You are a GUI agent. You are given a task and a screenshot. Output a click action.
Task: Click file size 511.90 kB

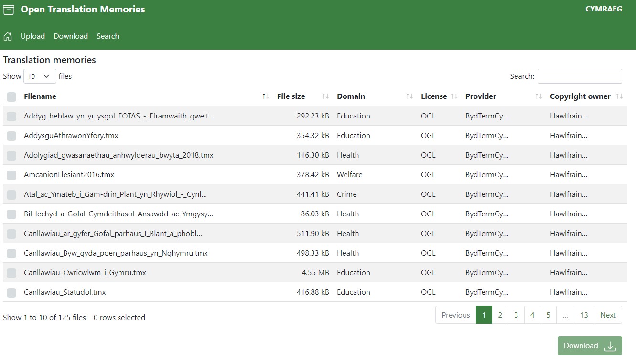coord(313,234)
